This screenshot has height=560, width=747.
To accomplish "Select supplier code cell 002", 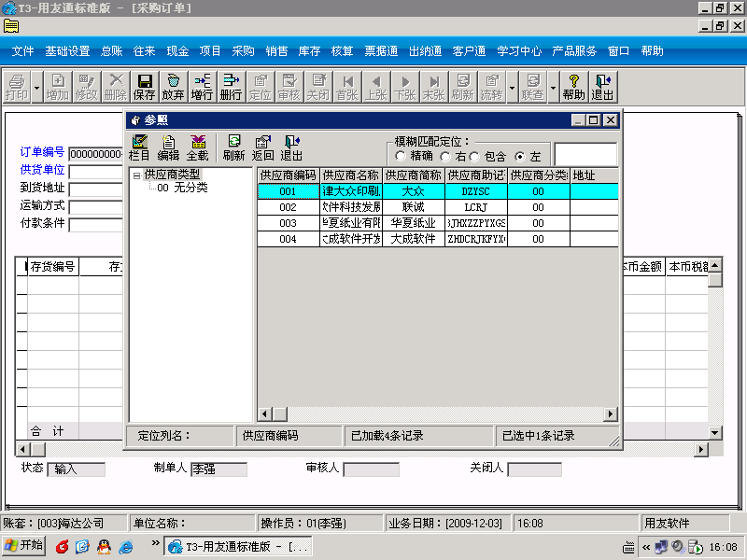I will 289,207.
